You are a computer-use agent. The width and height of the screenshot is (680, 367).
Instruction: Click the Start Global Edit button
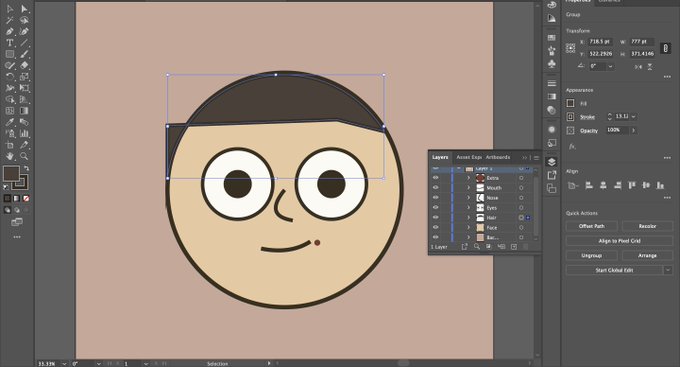(x=614, y=270)
